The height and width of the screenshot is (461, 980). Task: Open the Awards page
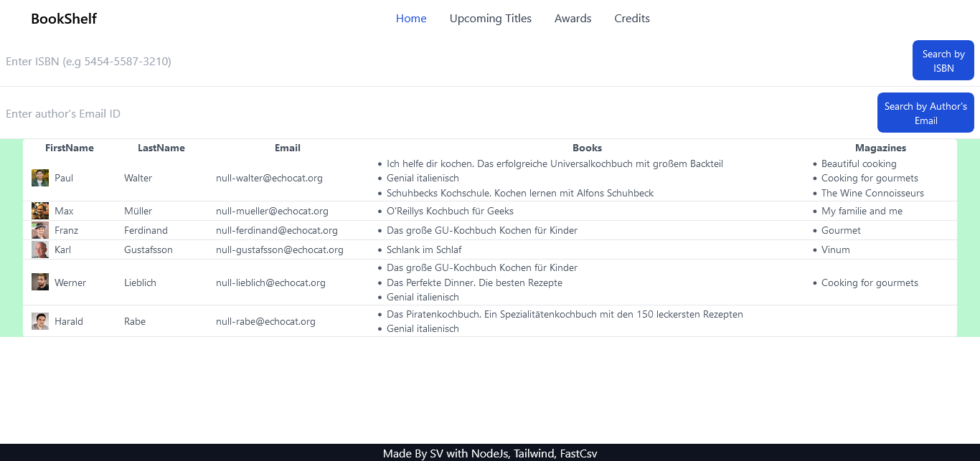click(573, 19)
